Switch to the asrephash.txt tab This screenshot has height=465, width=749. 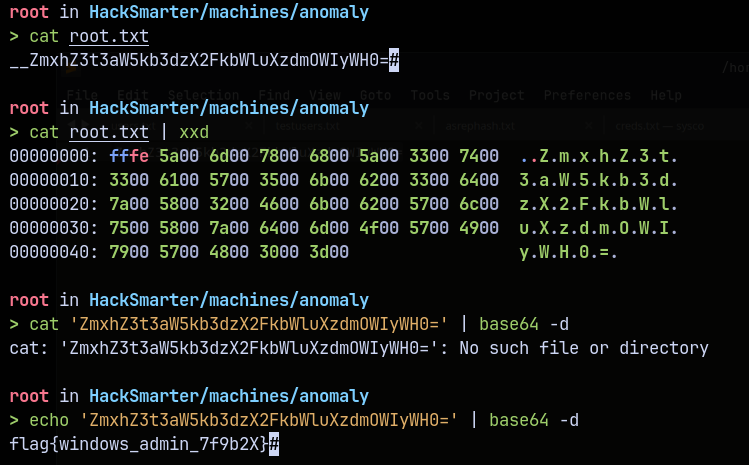(480, 128)
